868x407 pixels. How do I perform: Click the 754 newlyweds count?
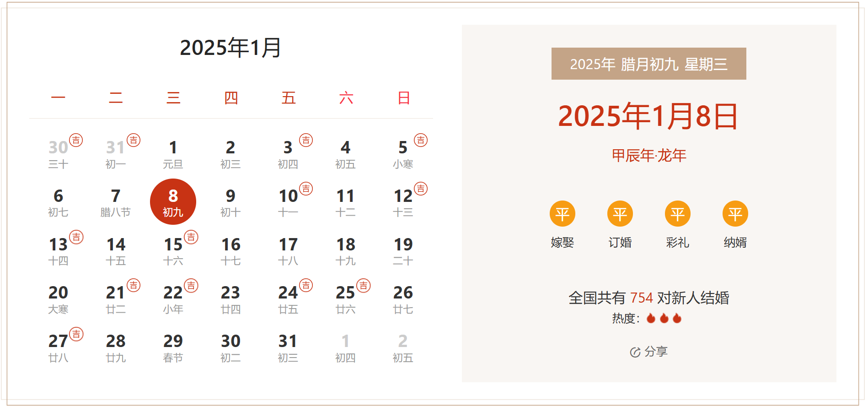click(x=642, y=298)
